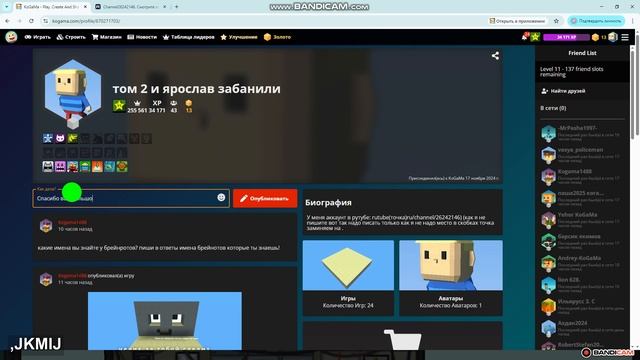Open friend vasya_policeman in friend list
The height and width of the screenshot is (360, 640).
coord(582,155)
